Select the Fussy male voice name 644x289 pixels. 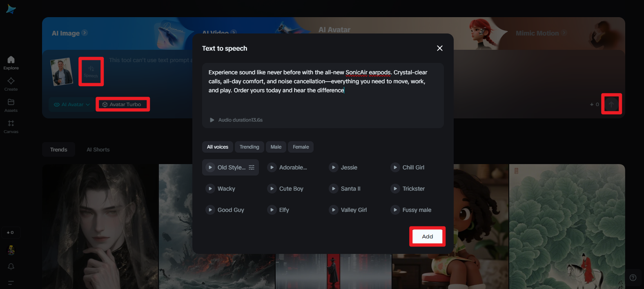pos(417,210)
